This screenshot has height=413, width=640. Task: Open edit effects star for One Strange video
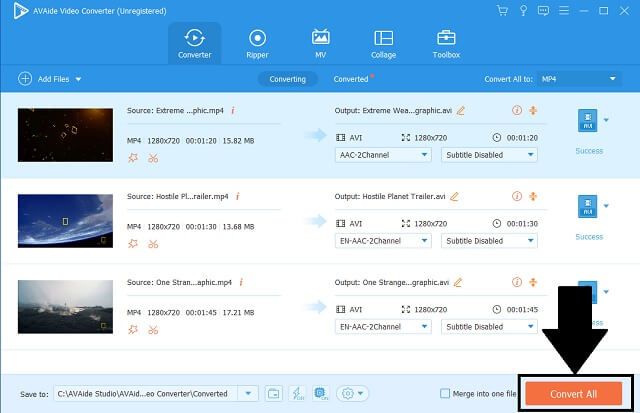click(133, 329)
